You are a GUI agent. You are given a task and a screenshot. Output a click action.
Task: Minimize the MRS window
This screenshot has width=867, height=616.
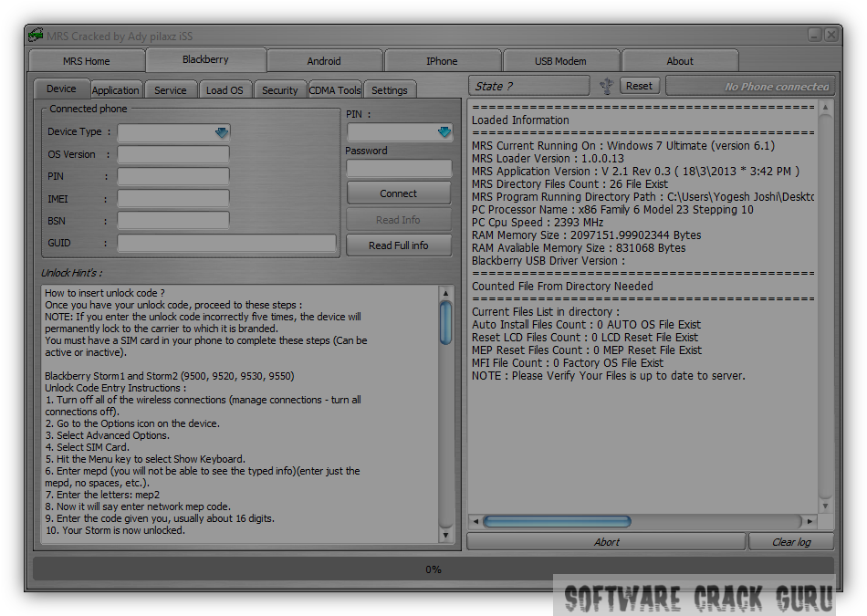(814, 35)
